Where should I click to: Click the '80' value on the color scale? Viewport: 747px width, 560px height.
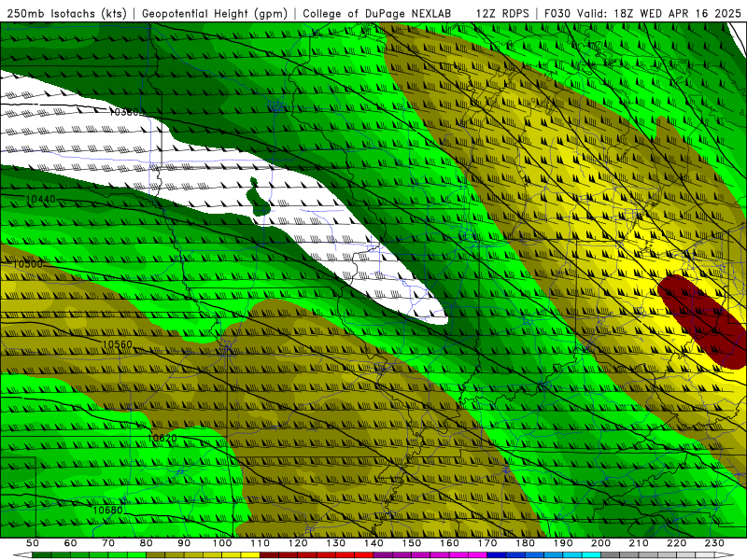pyautogui.click(x=147, y=543)
